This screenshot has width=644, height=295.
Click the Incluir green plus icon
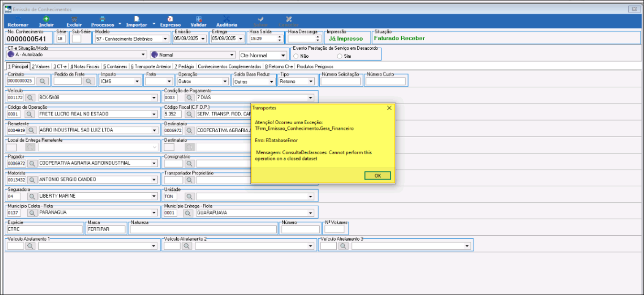(46, 19)
